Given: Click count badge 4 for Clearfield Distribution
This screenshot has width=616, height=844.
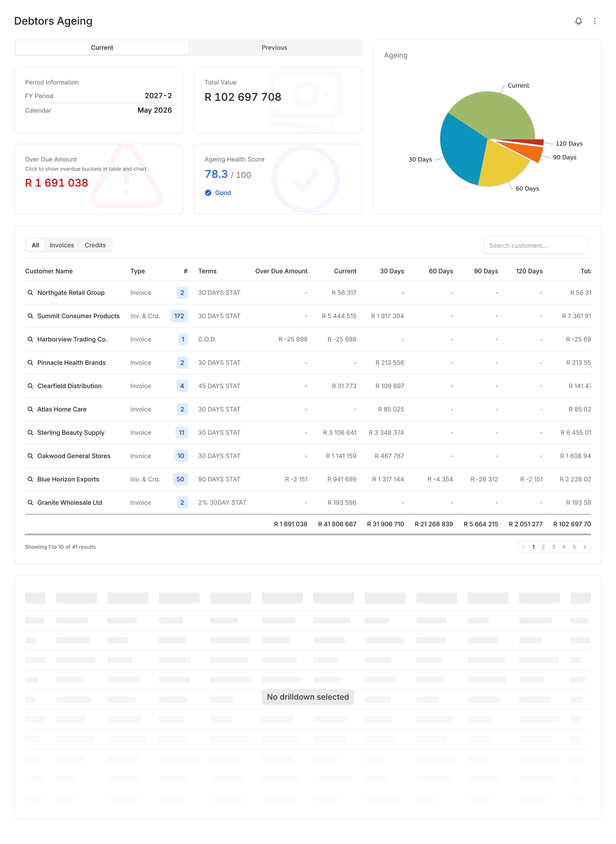Looking at the screenshot, I should point(182,386).
